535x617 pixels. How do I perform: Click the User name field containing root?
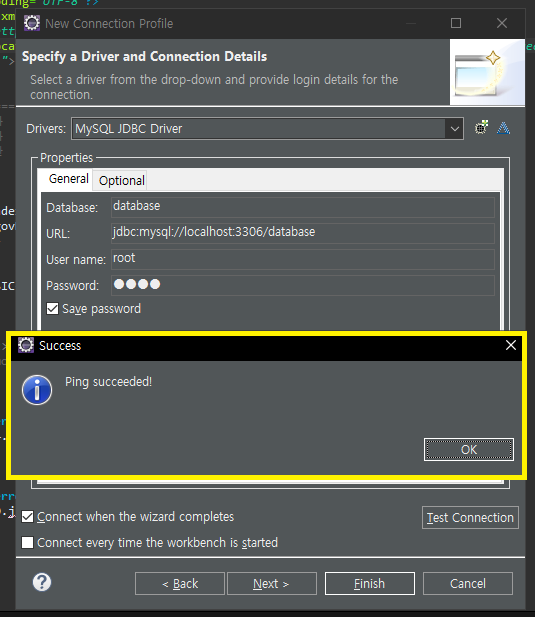point(303,259)
